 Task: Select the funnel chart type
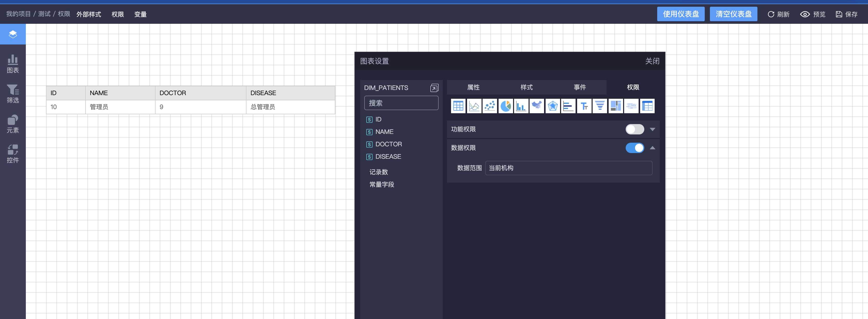600,106
